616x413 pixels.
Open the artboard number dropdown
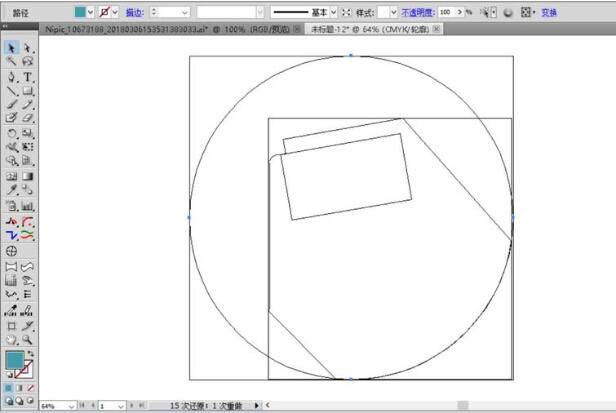[x=121, y=406]
